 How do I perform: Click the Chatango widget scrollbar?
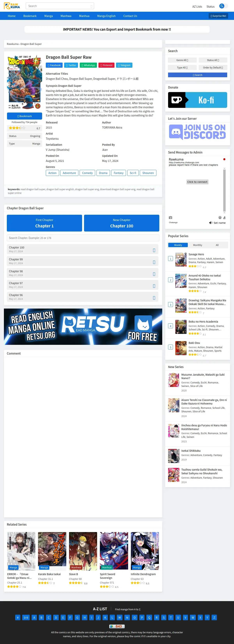[x=224, y=191]
